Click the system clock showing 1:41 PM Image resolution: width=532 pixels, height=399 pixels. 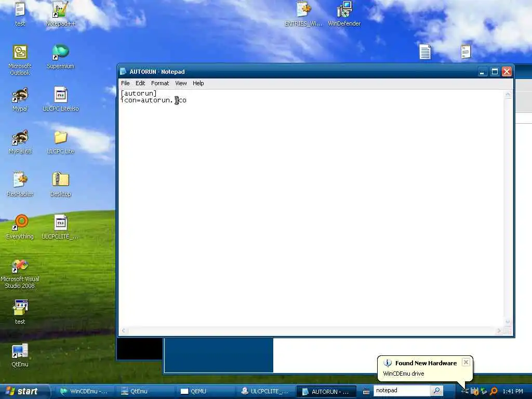click(513, 391)
